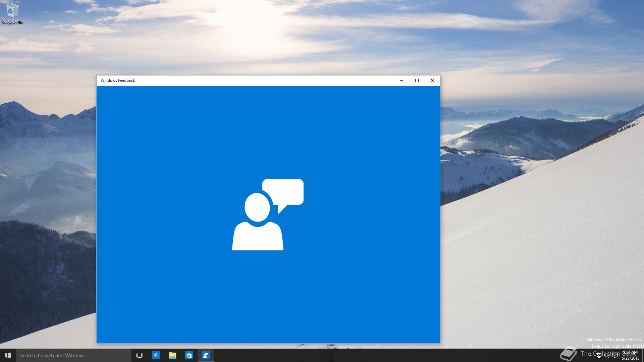Open the network status tray icon

pos(599,355)
